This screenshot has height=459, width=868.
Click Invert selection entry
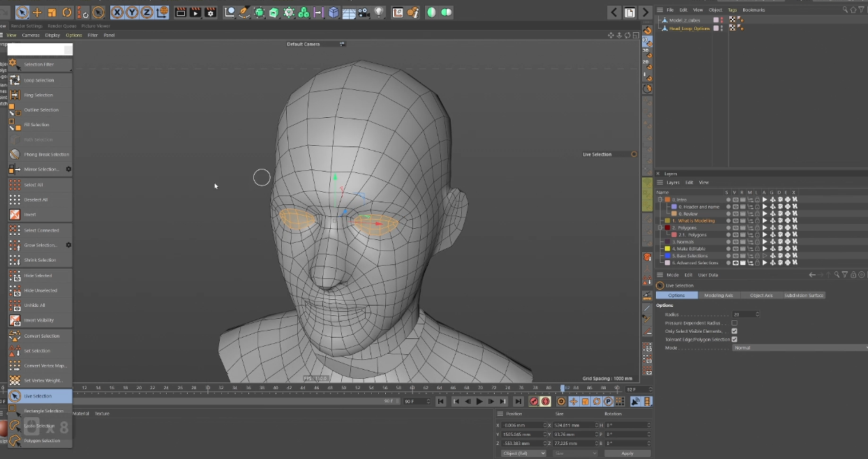point(40,214)
